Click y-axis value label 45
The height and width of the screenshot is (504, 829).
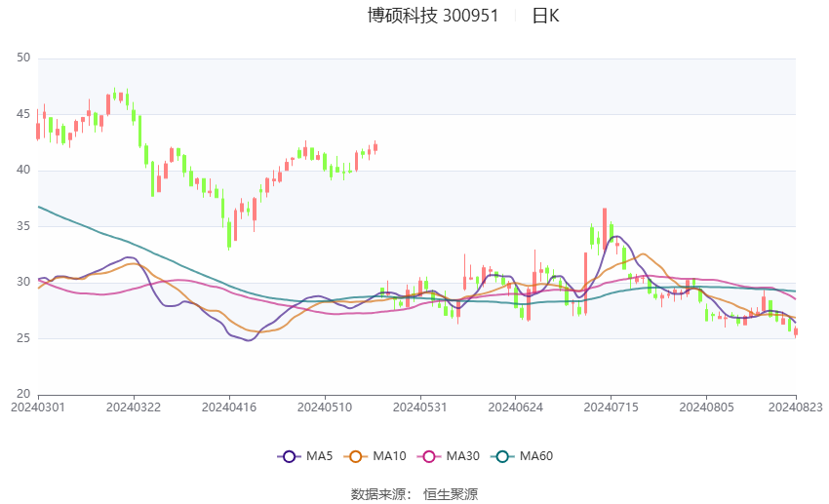[23, 114]
